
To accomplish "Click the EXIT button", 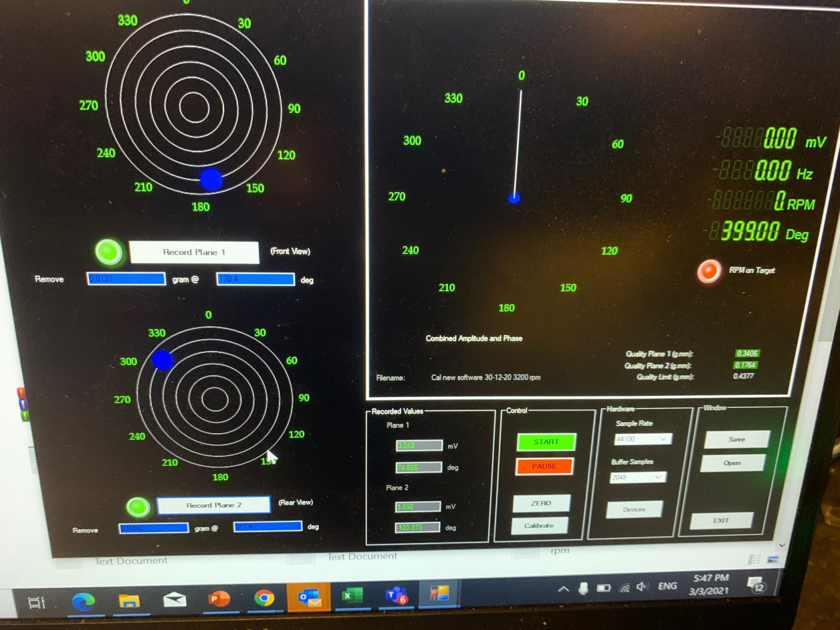I will point(721,520).
